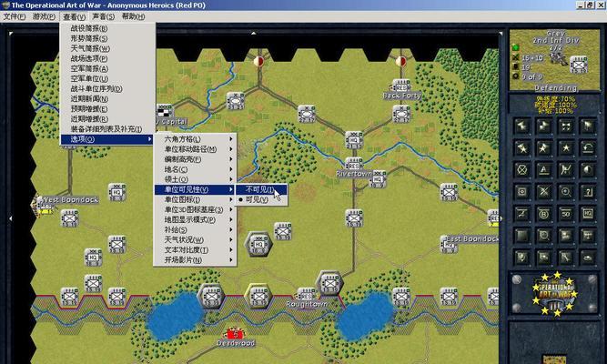Open the 声音(S) menu

click(x=104, y=16)
